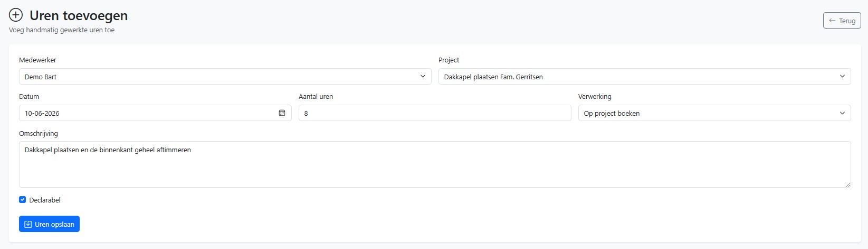Click the Aantal uren label
Screen dimensions: 868x249
[316, 96]
